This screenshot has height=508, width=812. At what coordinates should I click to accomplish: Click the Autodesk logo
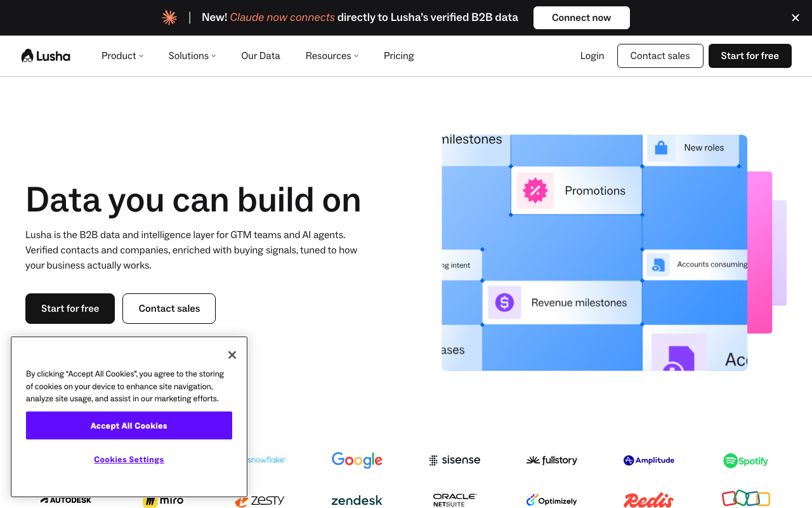pos(66,500)
